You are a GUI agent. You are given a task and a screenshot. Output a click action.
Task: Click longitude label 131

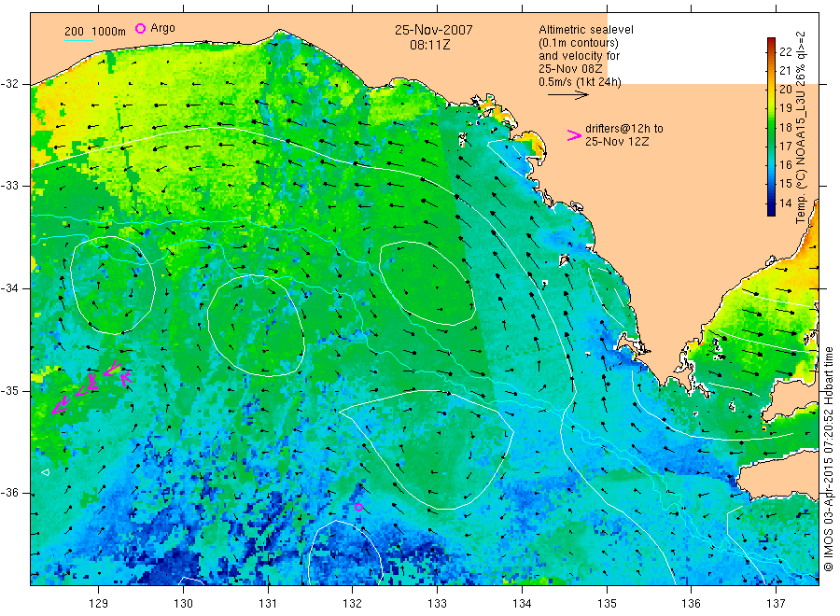point(268,604)
